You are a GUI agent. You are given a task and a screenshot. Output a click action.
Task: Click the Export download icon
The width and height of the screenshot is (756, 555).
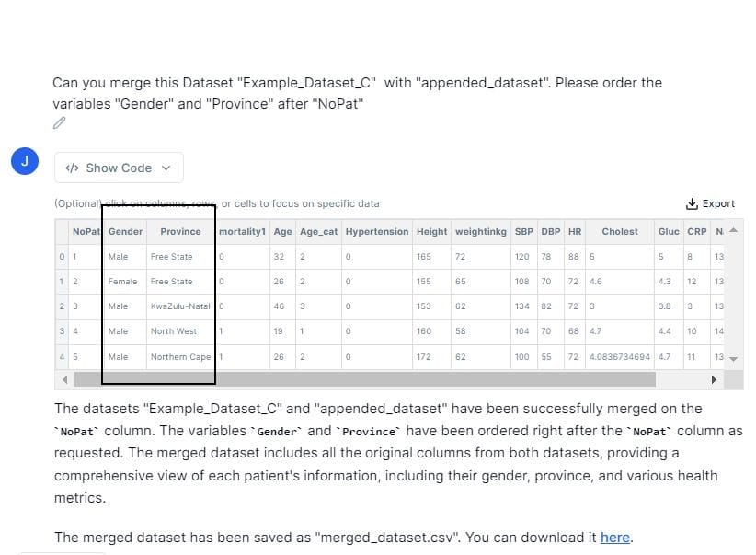pos(692,203)
